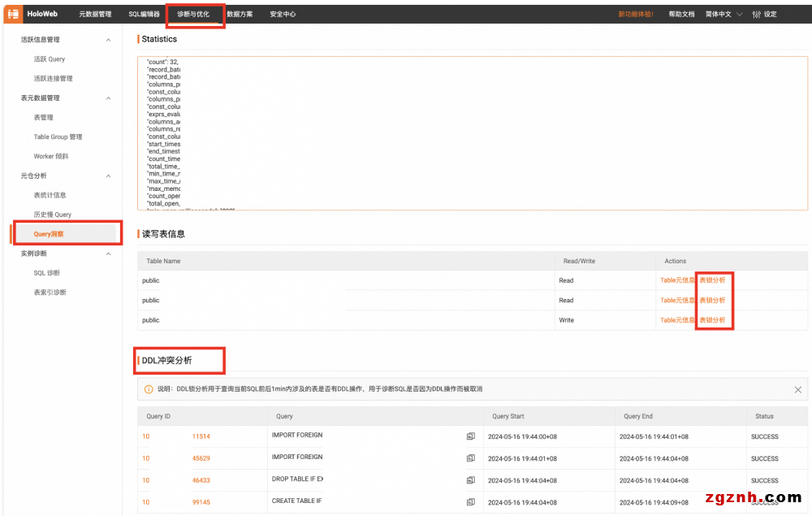Click the HoloWeb logo icon
The height and width of the screenshot is (516, 812).
coord(13,14)
